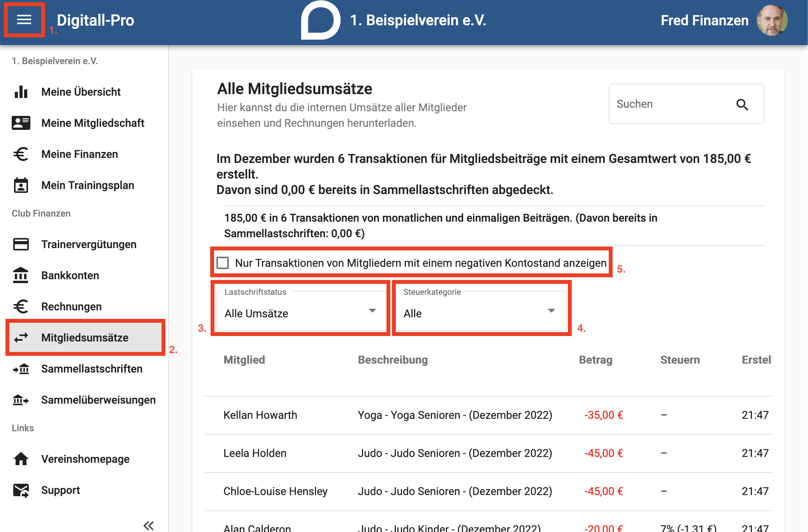Viewport: 808px width, 532px height.
Task: Click the 1. Beispielverein e.V. header title
Action: point(418,20)
